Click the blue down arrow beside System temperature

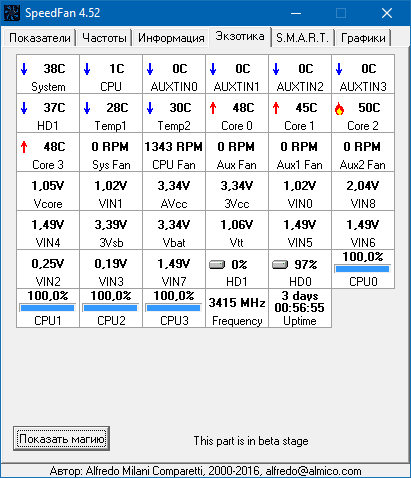(x=24, y=69)
